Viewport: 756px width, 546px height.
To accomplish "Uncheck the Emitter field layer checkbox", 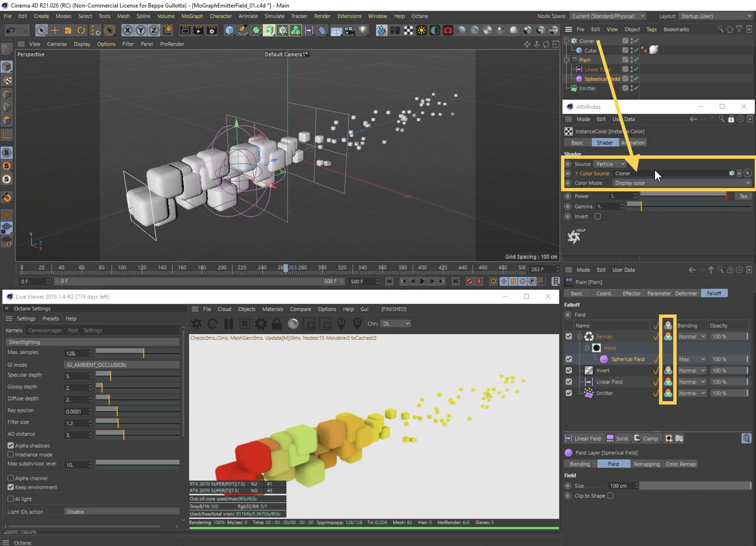I will (569, 393).
